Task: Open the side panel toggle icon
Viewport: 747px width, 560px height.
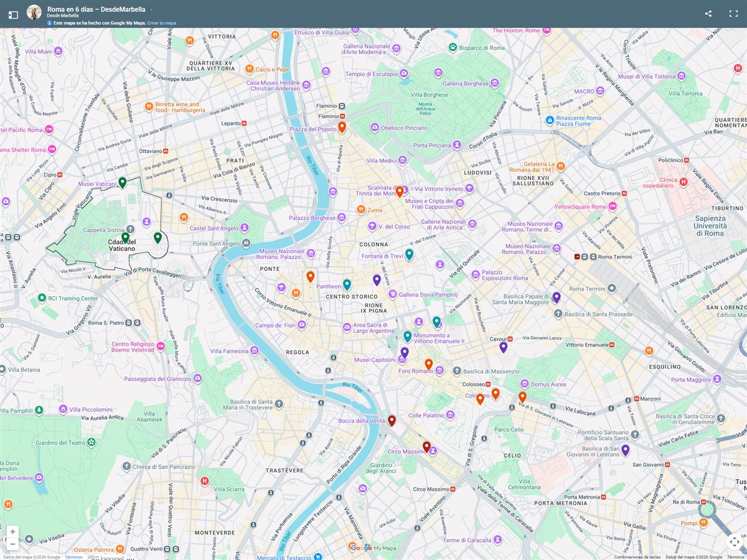Action: pos(13,14)
